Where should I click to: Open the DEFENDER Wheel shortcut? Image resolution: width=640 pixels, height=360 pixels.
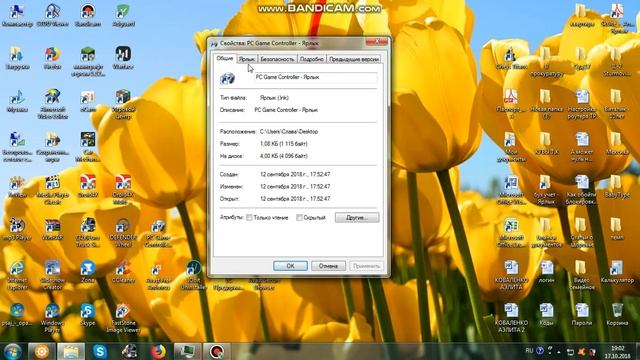tap(123, 233)
